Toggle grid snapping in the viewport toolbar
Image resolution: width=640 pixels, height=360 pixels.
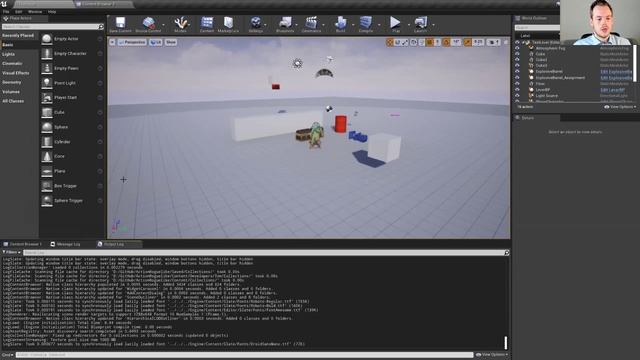[x=429, y=42]
